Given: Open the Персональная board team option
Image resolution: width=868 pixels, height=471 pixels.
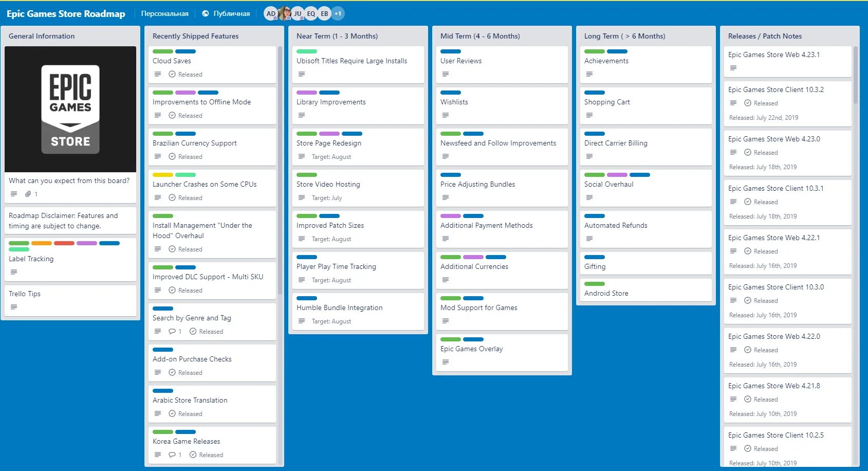Looking at the screenshot, I should pyautogui.click(x=165, y=14).
